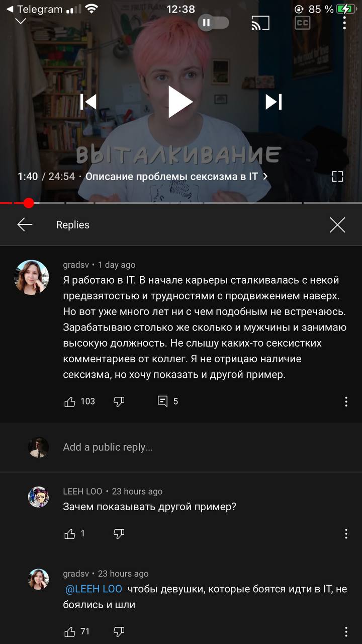Open the @LEEH LOO mention link
This screenshot has width=362, height=644.
tap(94, 589)
